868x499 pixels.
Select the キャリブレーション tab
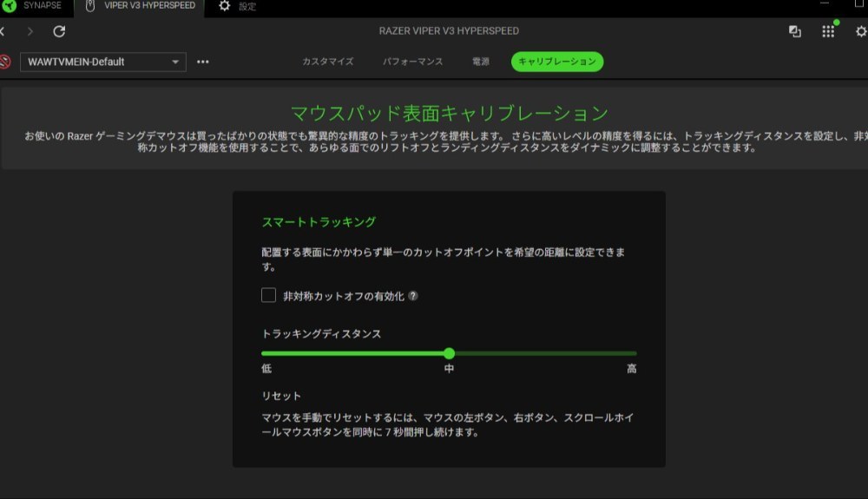pos(557,62)
